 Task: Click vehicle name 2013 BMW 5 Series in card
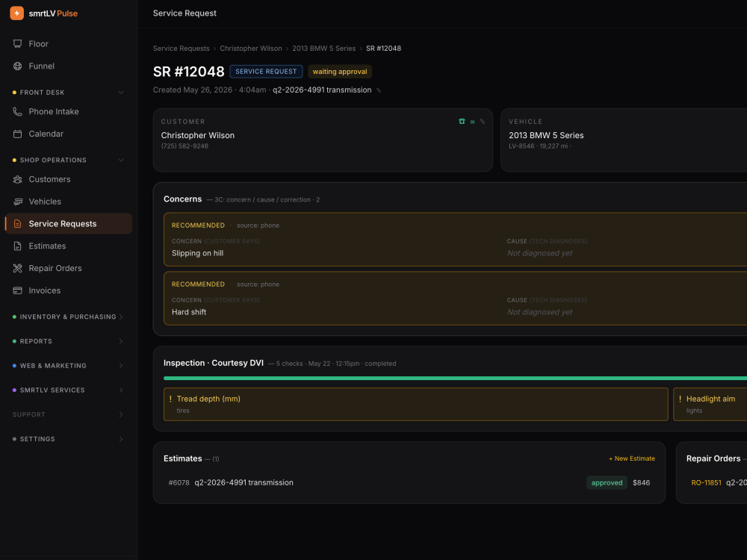pyautogui.click(x=546, y=136)
